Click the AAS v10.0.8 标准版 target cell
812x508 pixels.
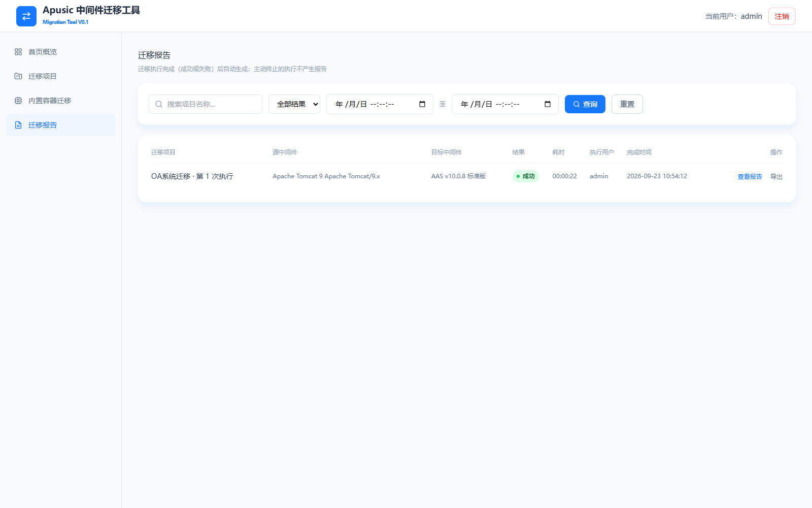click(x=459, y=176)
